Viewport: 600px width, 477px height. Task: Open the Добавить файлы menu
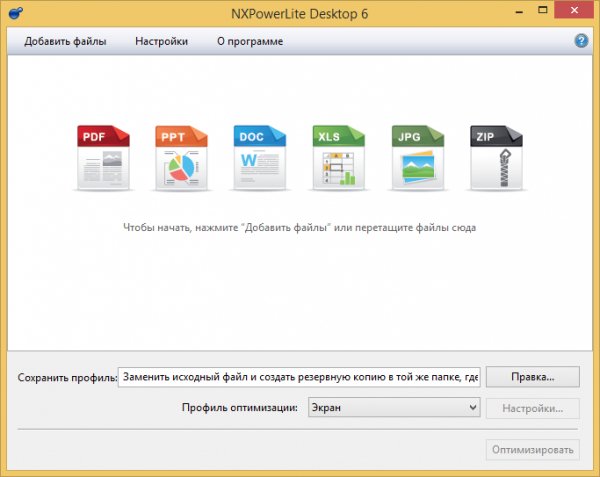(65, 41)
